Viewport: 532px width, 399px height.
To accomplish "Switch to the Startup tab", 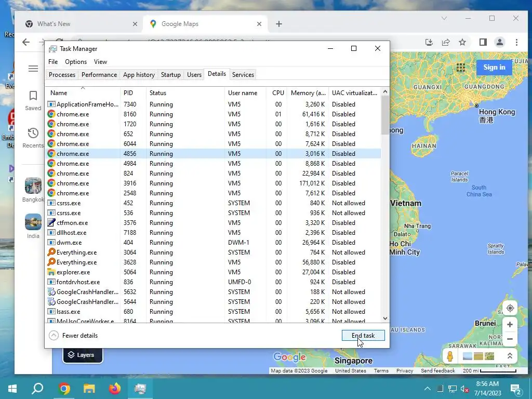I will click(170, 75).
